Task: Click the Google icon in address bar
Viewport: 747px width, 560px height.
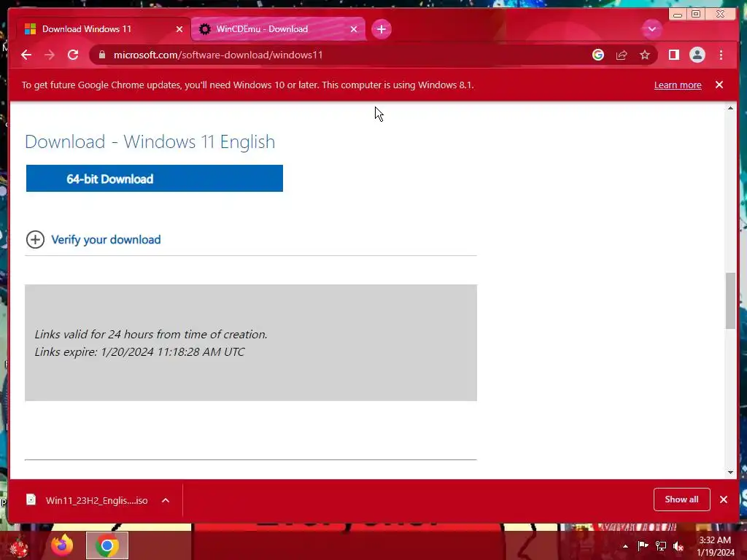Action: pyautogui.click(x=598, y=55)
